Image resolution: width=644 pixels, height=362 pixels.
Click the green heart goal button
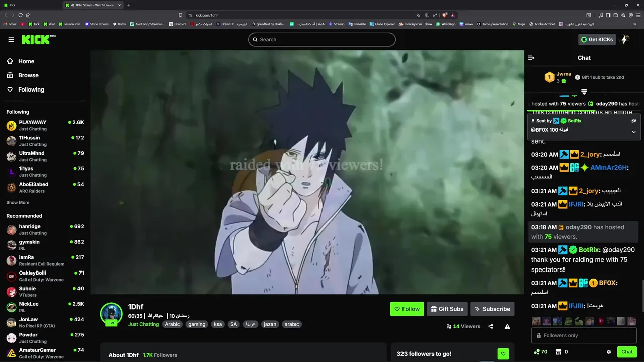coord(503,354)
